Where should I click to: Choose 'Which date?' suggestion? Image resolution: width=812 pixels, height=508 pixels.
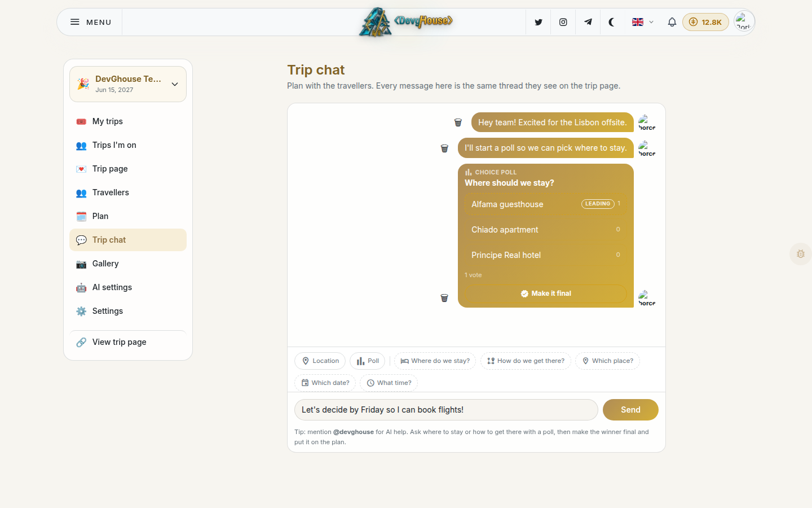[x=325, y=383]
